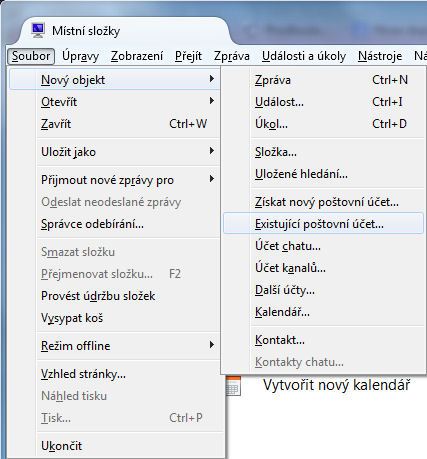Expand the Uložit jako submenu arrow
Image resolution: width=427 pixels, height=459 pixels.
point(212,151)
